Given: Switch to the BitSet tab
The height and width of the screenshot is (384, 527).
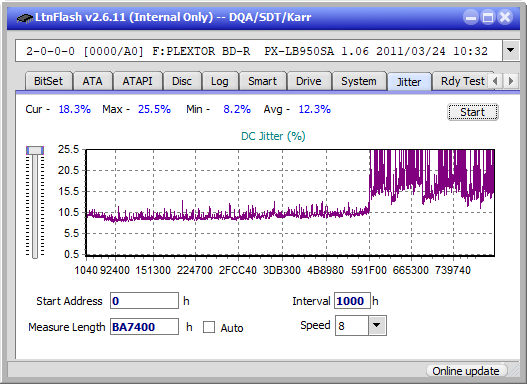Looking at the screenshot, I should coord(48,81).
